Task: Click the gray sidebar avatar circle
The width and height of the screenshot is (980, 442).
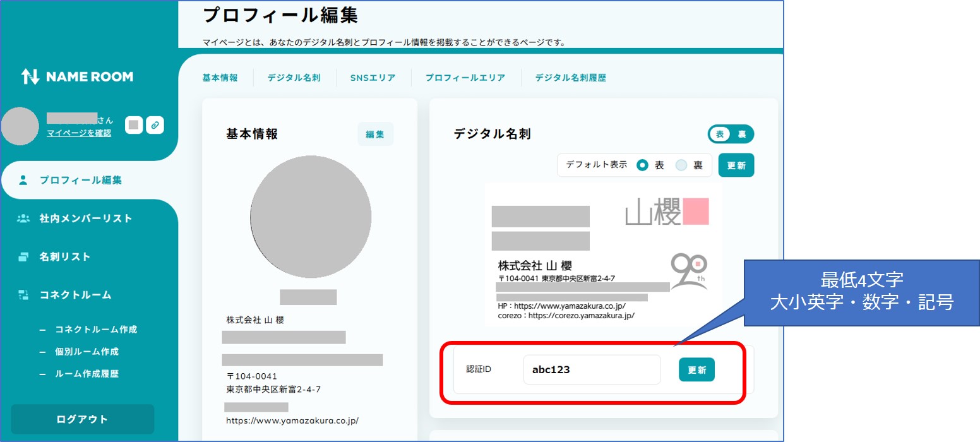Action: pyautogui.click(x=20, y=126)
